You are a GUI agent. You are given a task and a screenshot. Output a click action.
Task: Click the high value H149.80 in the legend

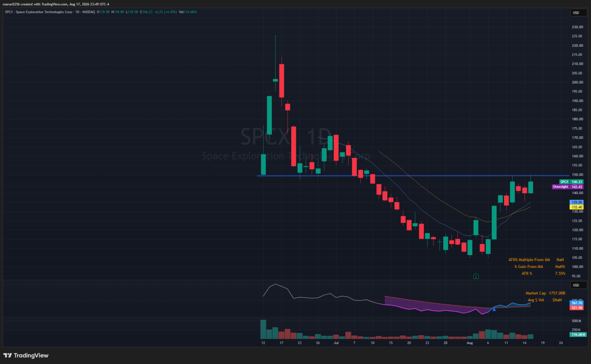tap(118, 12)
